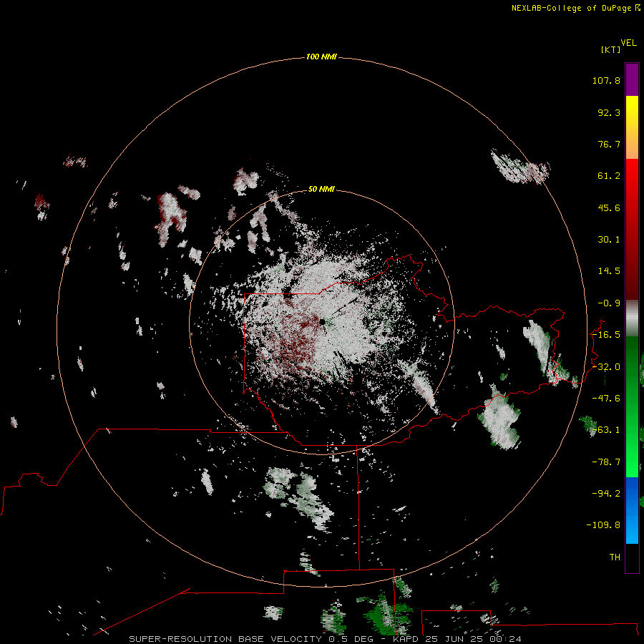
Task: Click the -78.7 value on velocity scale
Action: pos(606,462)
